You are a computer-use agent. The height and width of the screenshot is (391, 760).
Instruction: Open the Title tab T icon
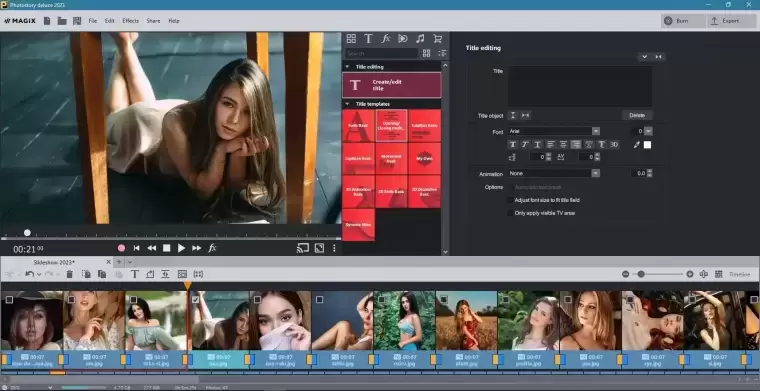click(x=368, y=39)
